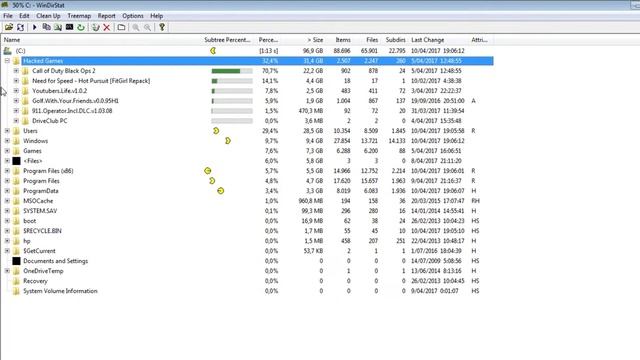
Task: Open the Options menu
Action: [x=133, y=16]
